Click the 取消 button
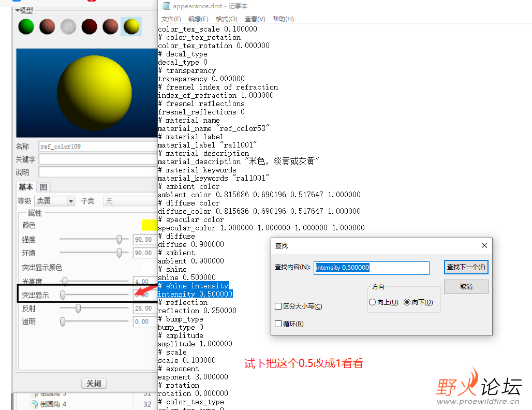This screenshot has width=532, height=410. 466,286
